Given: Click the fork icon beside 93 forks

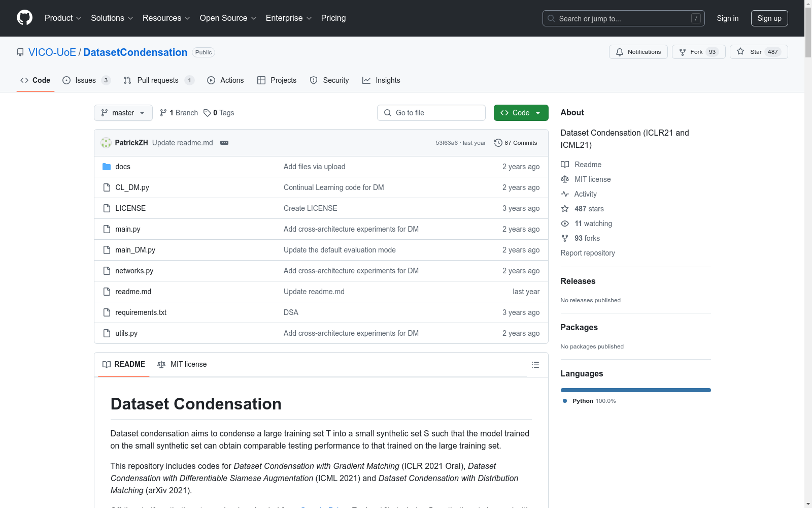Looking at the screenshot, I should pos(565,238).
